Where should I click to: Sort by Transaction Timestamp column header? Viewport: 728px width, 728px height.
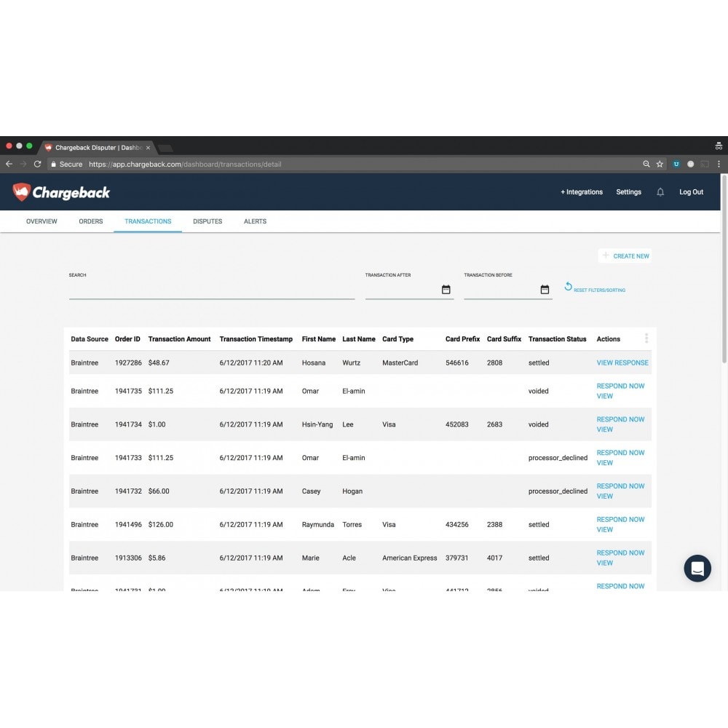(256, 339)
